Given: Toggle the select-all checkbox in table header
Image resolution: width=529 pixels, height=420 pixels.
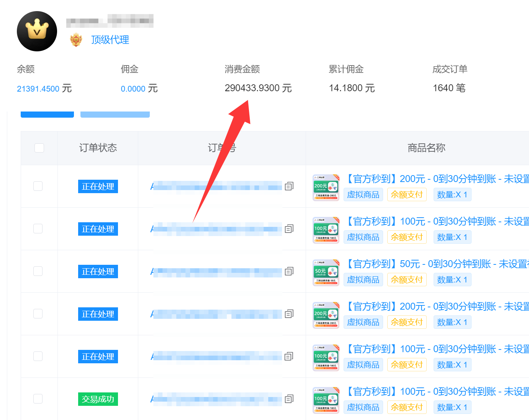Looking at the screenshot, I should (x=39, y=148).
